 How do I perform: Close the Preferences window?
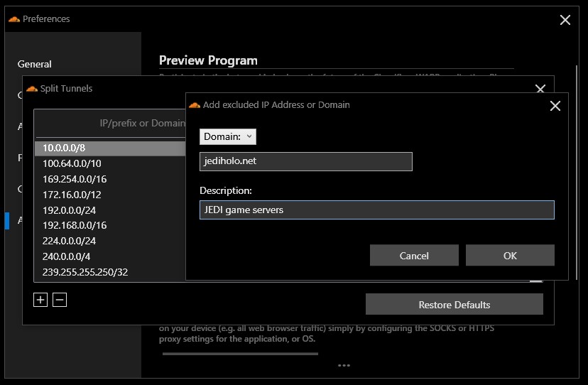point(565,20)
